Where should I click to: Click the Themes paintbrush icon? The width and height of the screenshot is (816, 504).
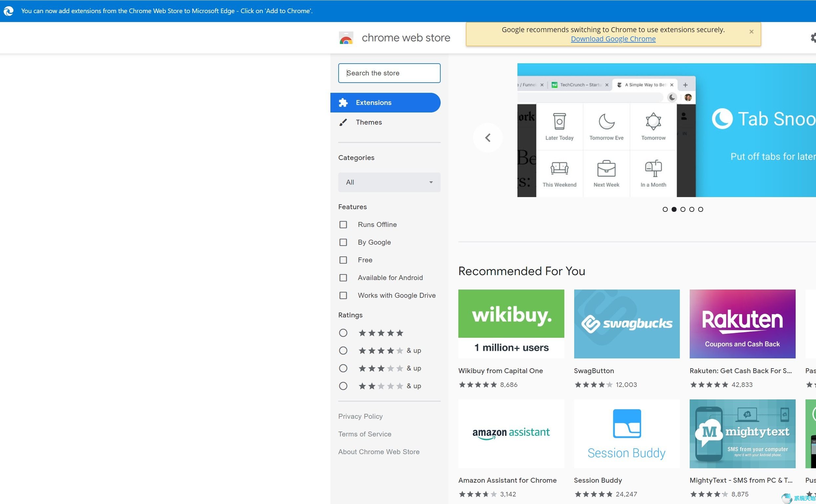pos(343,122)
